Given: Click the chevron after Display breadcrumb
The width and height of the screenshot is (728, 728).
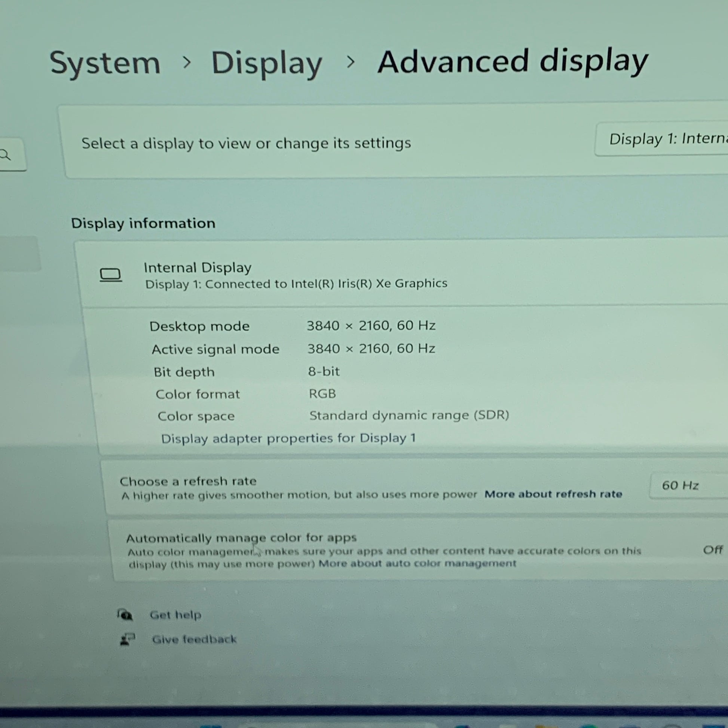Looking at the screenshot, I should click(351, 62).
